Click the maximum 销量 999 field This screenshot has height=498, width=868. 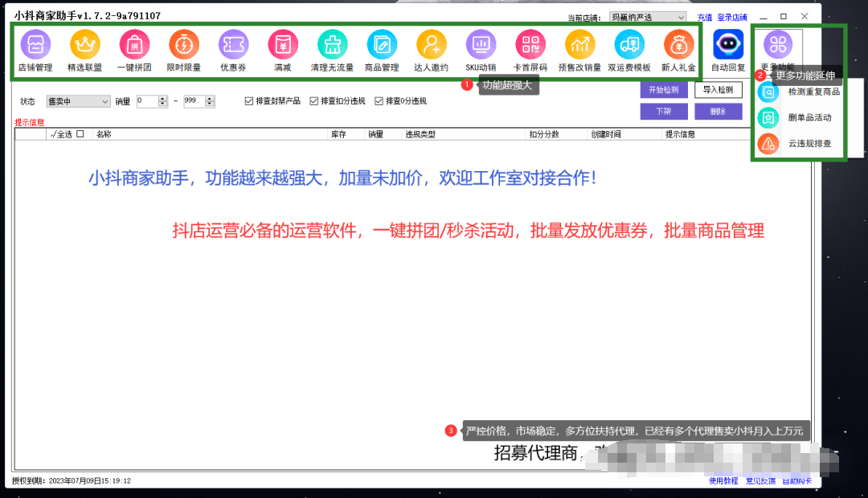click(194, 101)
